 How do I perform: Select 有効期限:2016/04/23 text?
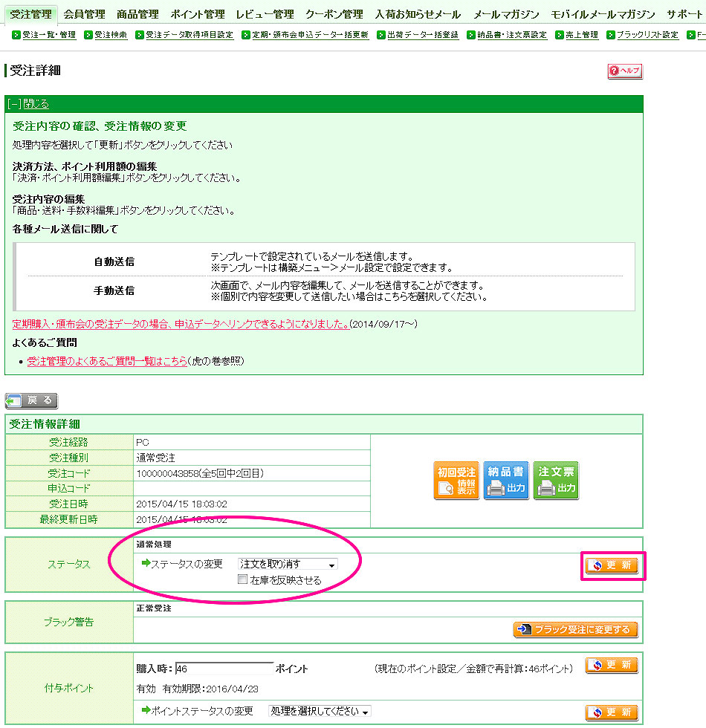[210, 689]
